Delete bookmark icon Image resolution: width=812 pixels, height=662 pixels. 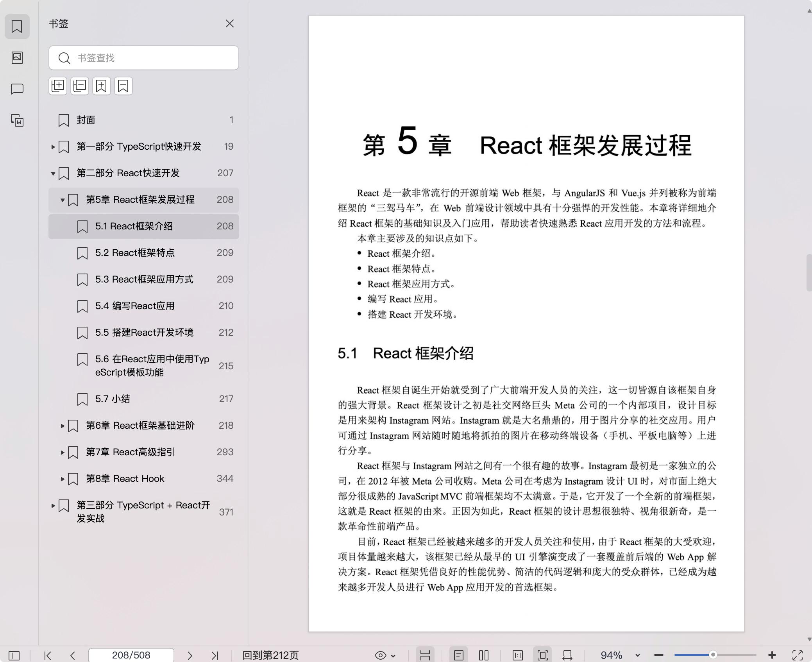[x=123, y=86]
